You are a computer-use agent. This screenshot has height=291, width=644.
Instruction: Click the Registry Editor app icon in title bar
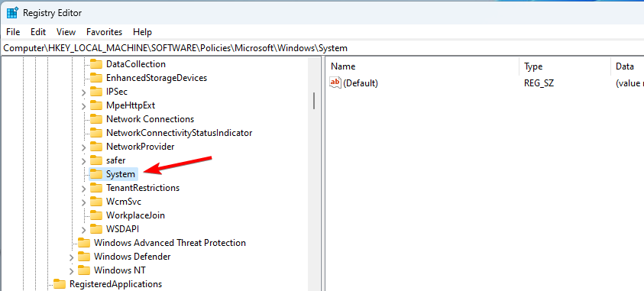pyautogui.click(x=12, y=13)
